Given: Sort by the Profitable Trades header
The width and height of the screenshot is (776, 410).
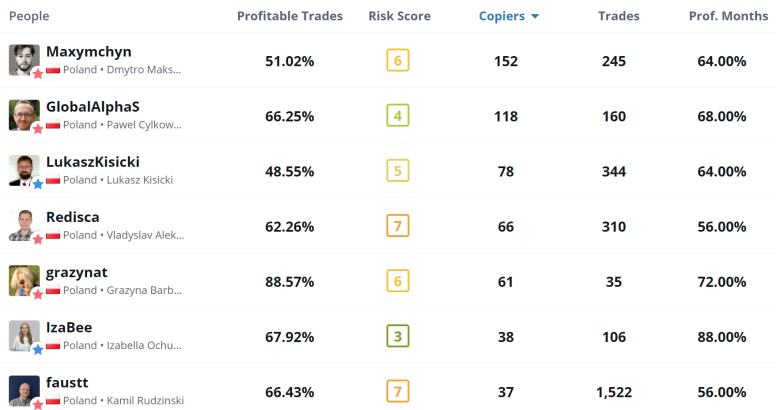Looking at the screenshot, I should [x=289, y=16].
